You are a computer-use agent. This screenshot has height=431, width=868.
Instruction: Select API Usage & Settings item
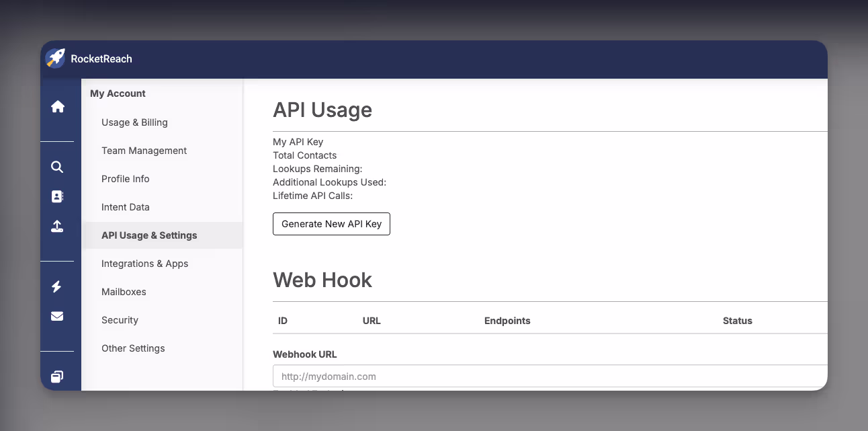tap(162, 235)
